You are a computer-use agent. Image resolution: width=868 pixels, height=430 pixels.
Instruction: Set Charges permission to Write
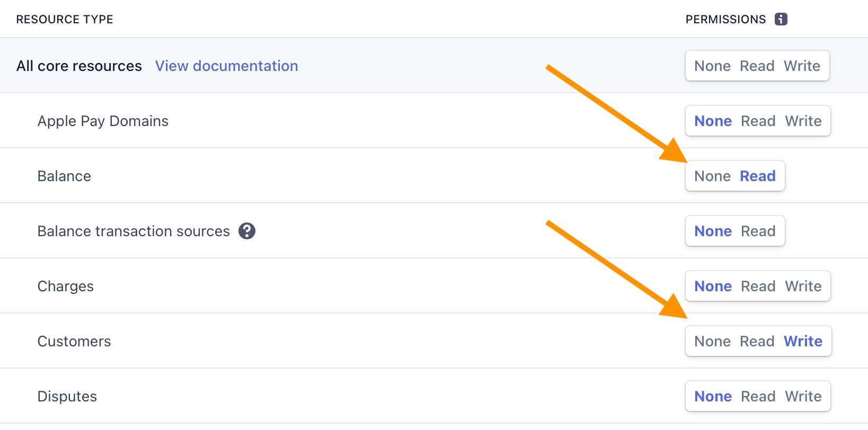point(803,286)
